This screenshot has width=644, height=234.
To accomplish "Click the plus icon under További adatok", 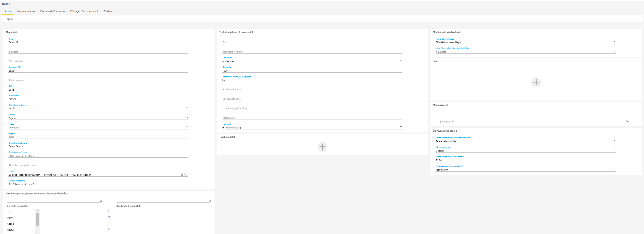I will coord(322,147).
